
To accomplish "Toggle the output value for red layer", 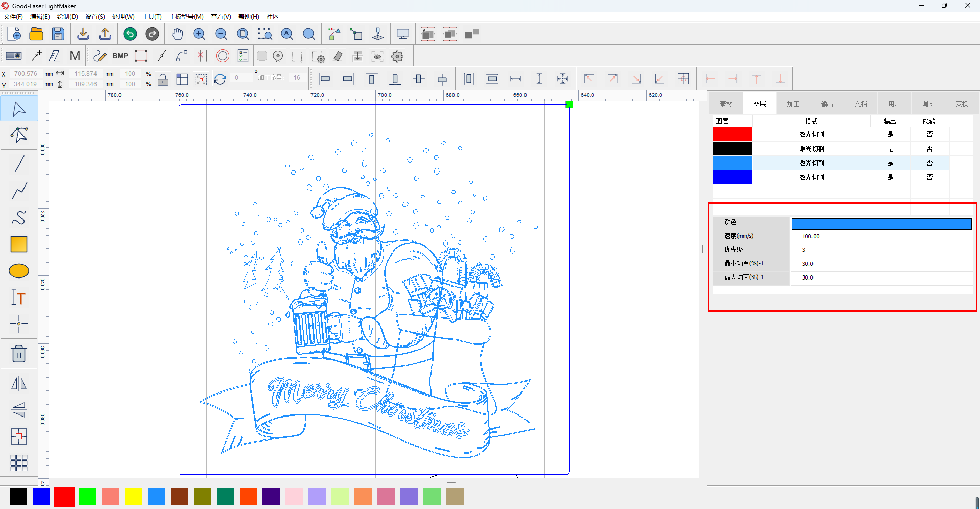I will pos(890,134).
